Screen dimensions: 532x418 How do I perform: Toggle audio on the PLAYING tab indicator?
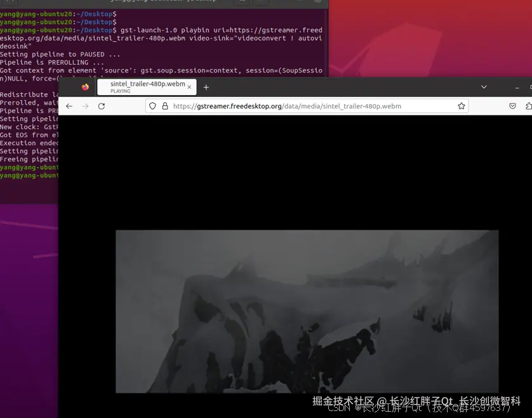point(121,91)
